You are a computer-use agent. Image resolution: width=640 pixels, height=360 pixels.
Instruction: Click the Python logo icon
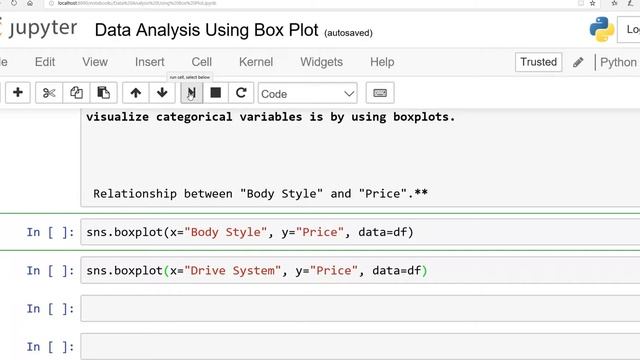tap(602, 29)
